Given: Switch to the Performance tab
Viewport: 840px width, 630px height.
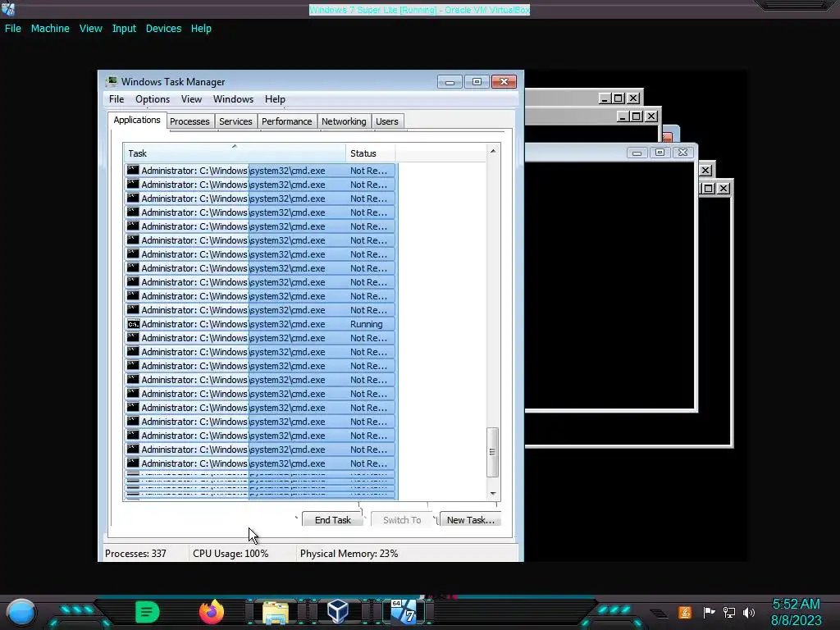Looking at the screenshot, I should [x=286, y=121].
